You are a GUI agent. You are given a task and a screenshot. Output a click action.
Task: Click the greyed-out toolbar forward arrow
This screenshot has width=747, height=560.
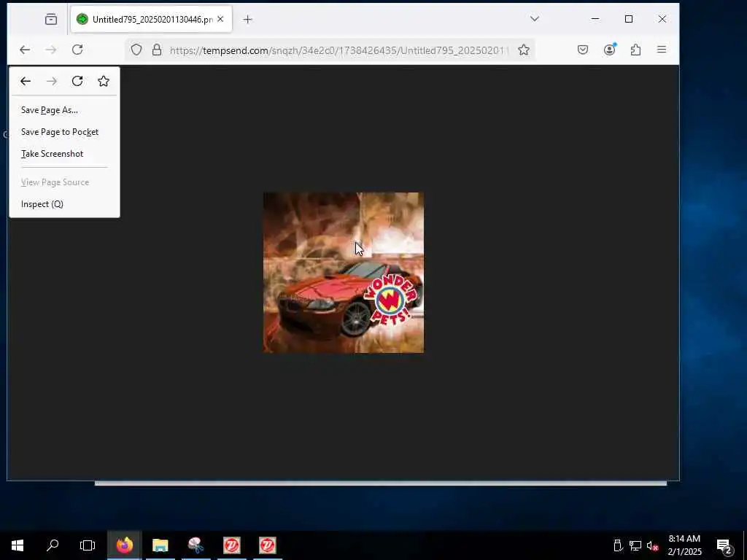(51, 50)
